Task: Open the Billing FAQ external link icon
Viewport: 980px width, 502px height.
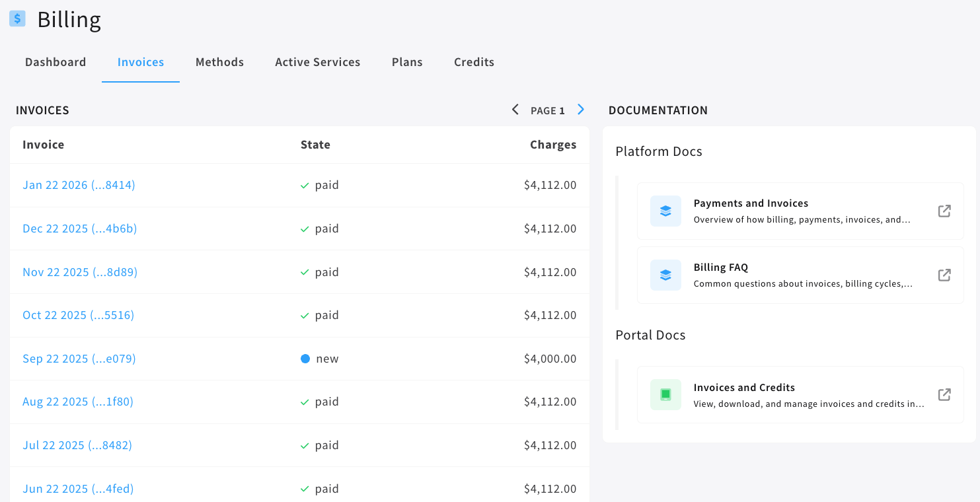Action: 944,275
